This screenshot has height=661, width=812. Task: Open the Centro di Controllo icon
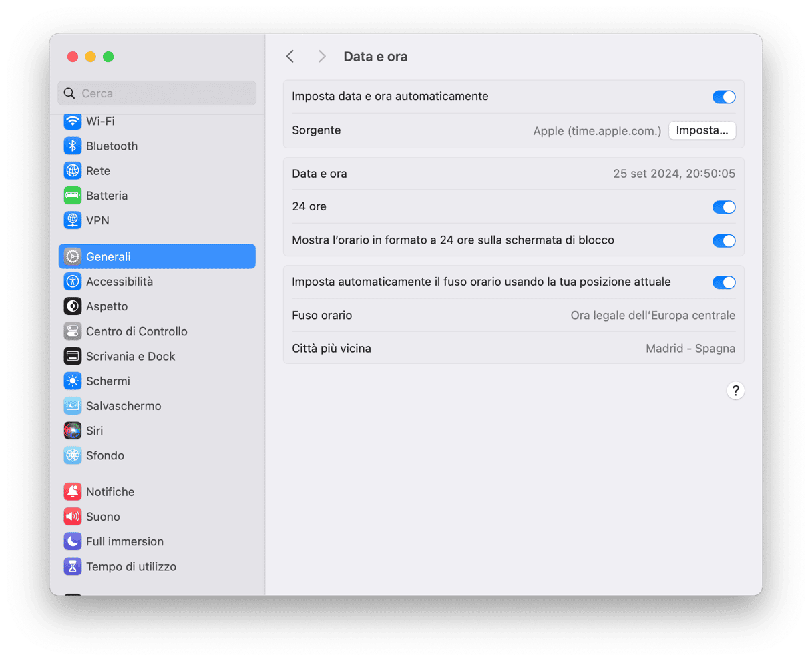tap(73, 330)
